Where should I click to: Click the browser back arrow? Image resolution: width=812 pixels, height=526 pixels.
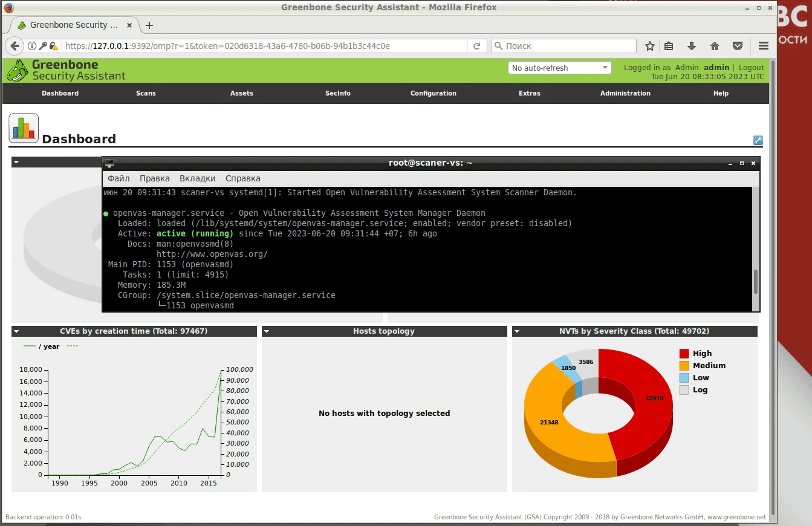pos(15,46)
